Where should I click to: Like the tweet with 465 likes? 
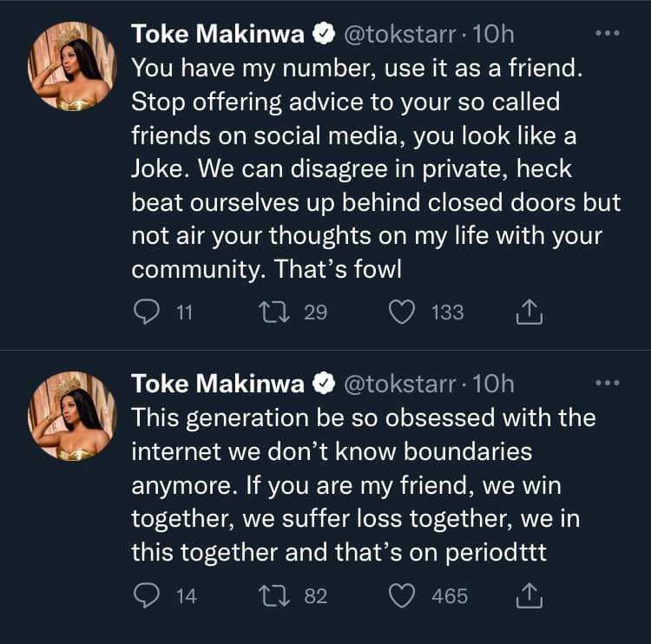(x=401, y=596)
